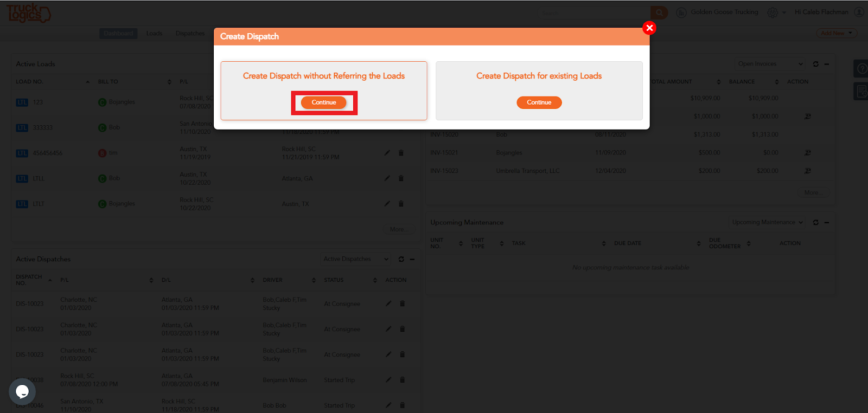The image size is (868, 413).
Task: Delete the LTLT load
Action: [x=401, y=204]
